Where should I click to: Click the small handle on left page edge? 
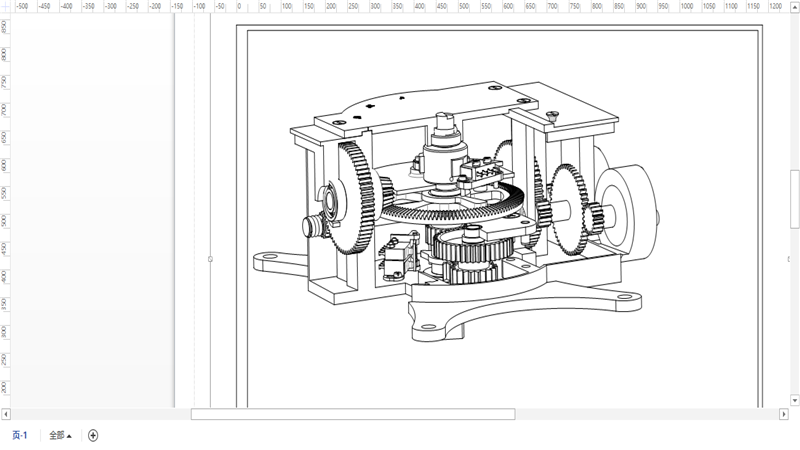click(210, 259)
